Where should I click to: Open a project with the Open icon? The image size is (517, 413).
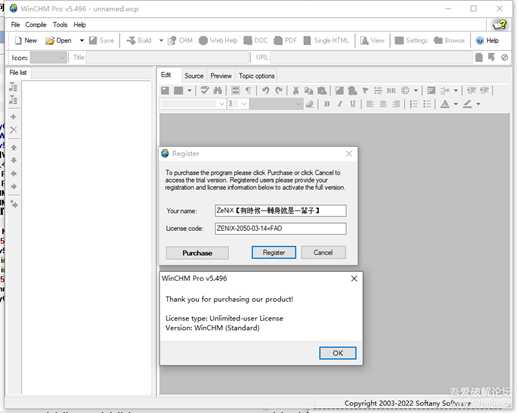pyautogui.click(x=59, y=40)
